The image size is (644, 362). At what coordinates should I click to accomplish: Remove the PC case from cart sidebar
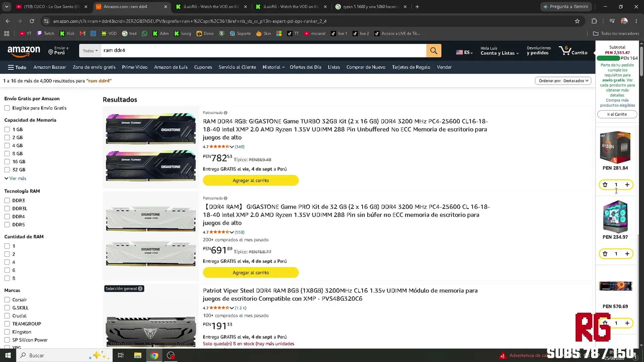click(x=605, y=254)
